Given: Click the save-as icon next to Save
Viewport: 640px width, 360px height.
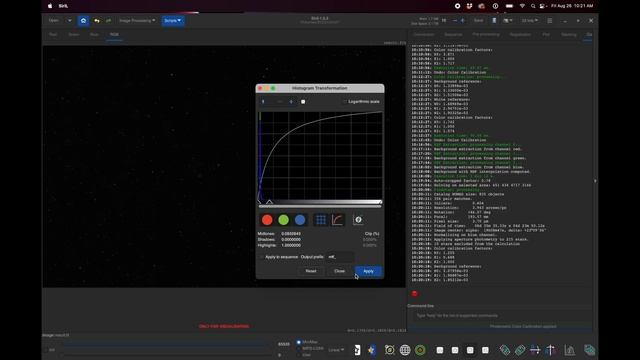Looking at the screenshot, I should coord(494,20).
